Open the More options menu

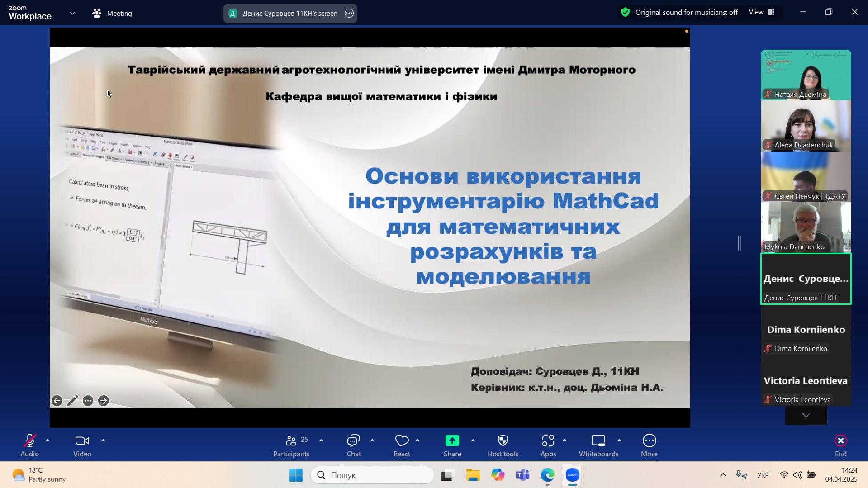pyautogui.click(x=649, y=445)
